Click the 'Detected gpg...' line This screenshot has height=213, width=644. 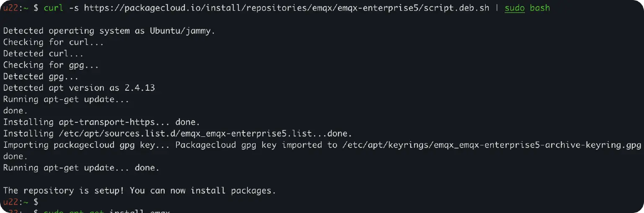click(x=41, y=76)
